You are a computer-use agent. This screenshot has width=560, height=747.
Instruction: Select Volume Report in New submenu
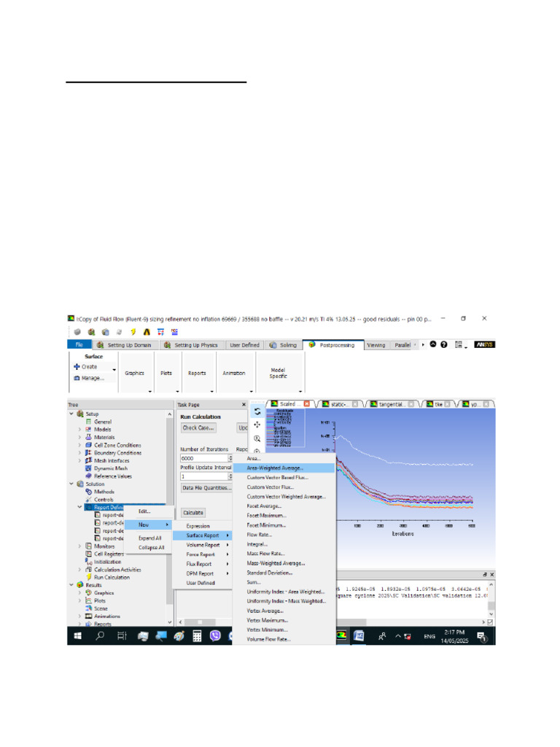(x=203, y=545)
